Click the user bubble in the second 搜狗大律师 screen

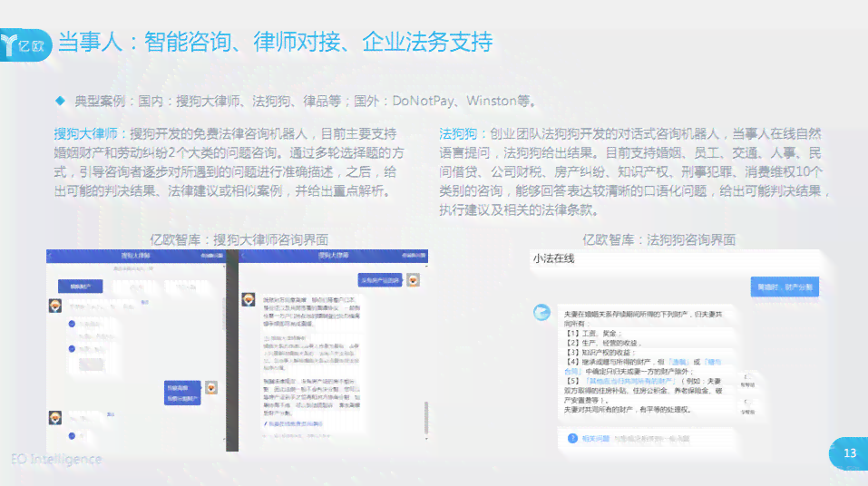[x=380, y=281]
